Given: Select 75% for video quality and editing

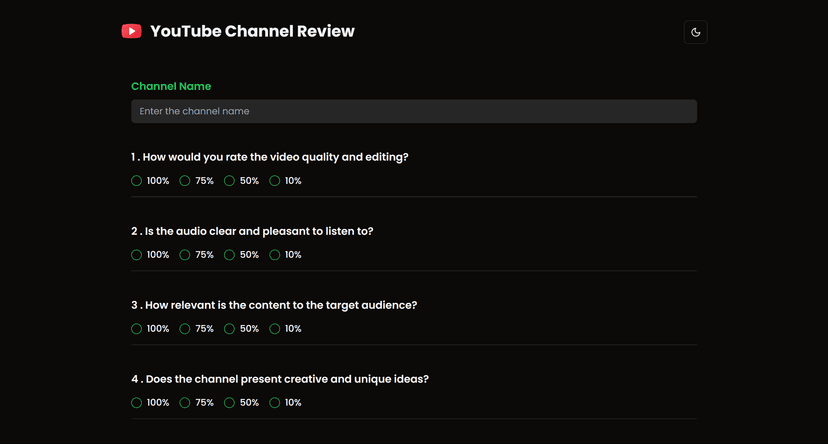Looking at the screenshot, I should [185, 181].
